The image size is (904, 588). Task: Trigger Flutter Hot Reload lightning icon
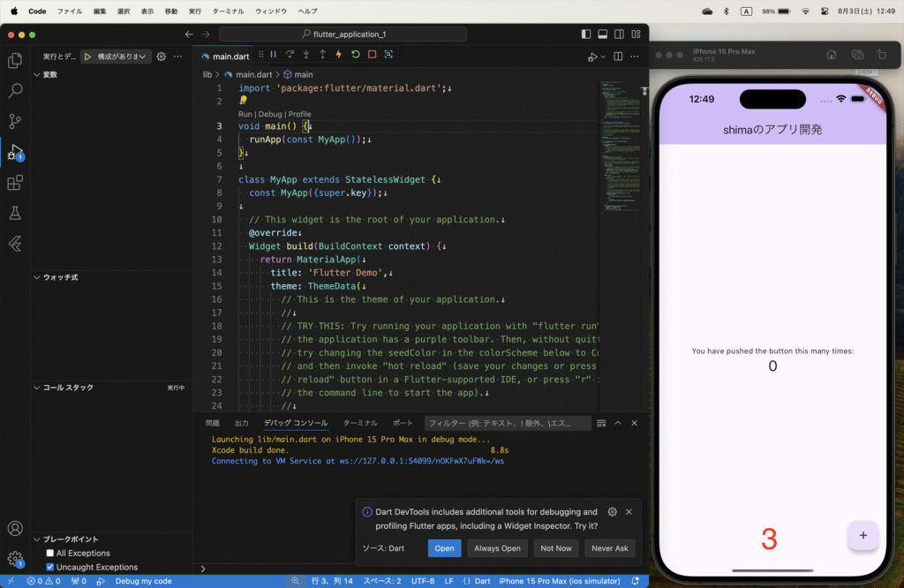(x=339, y=55)
